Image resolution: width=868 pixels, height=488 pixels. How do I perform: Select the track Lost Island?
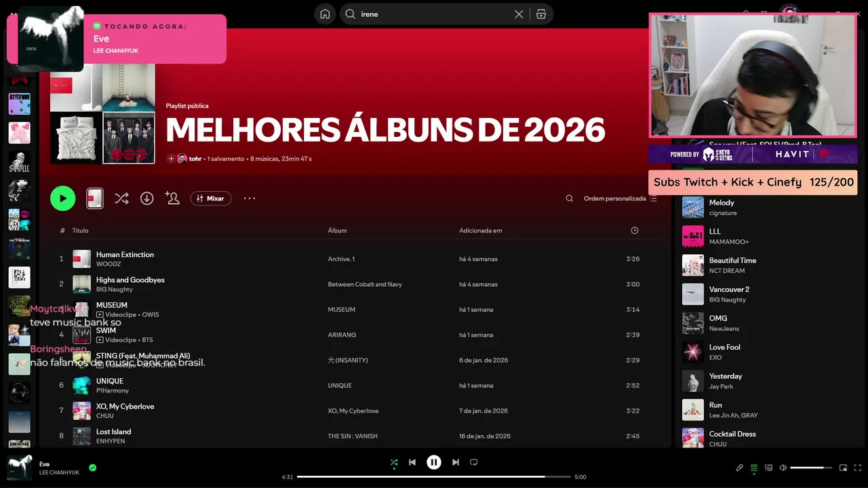(113, 432)
